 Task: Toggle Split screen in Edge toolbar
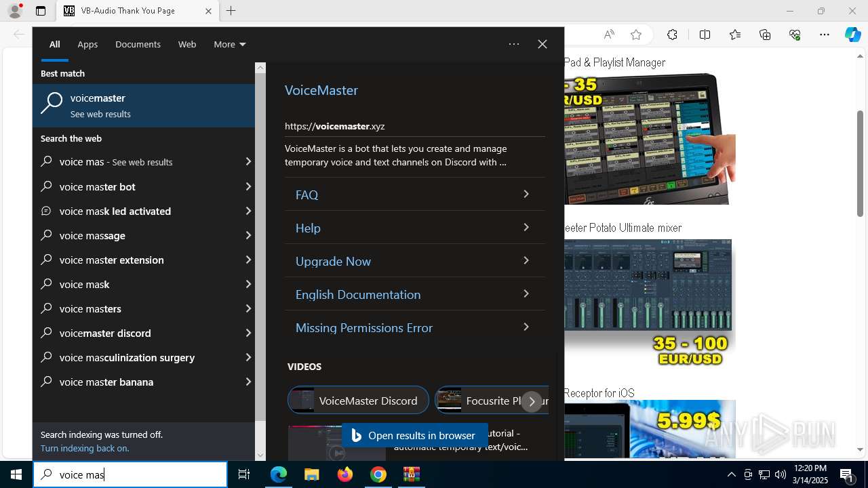point(705,35)
